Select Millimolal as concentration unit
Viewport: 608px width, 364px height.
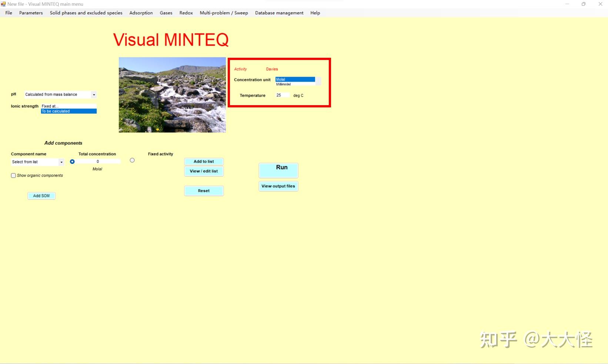pyautogui.click(x=284, y=84)
